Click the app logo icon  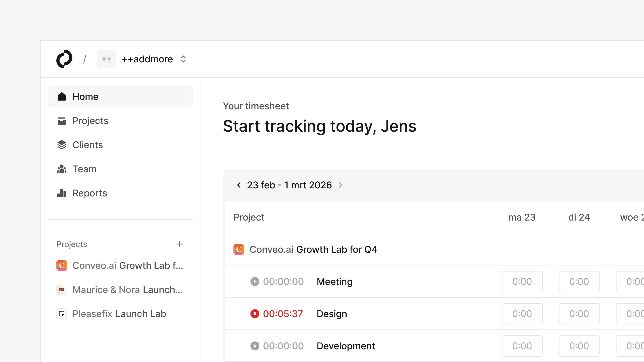click(64, 59)
